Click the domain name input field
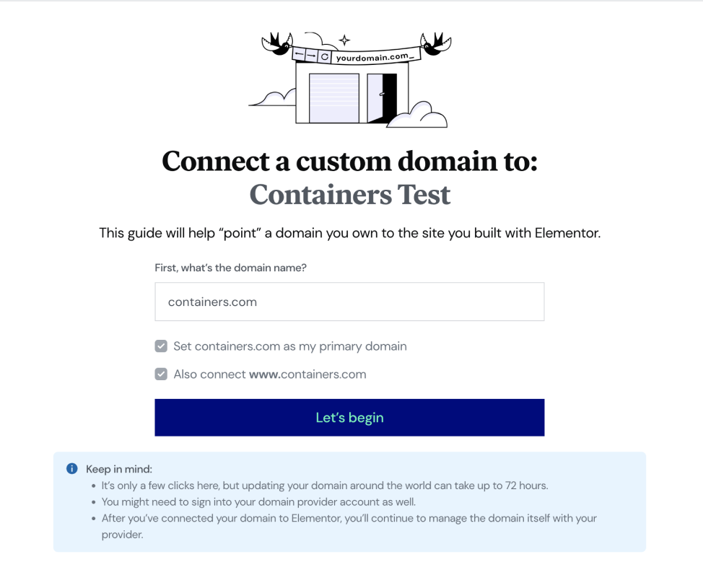 [349, 301]
